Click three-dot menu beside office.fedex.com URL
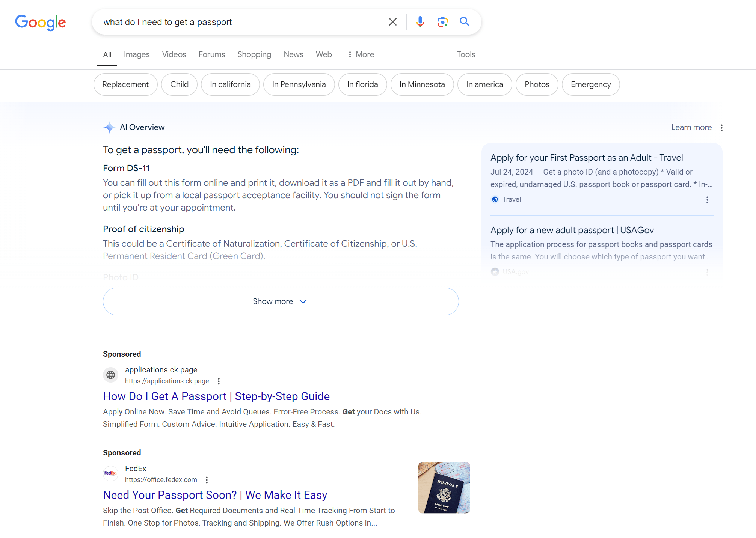This screenshot has width=756, height=538. pos(207,480)
